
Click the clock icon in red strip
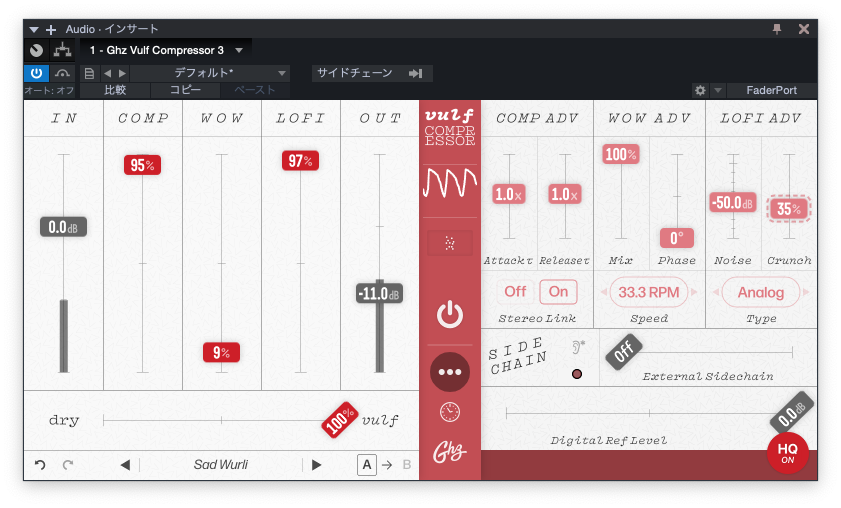(x=450, y=412)
